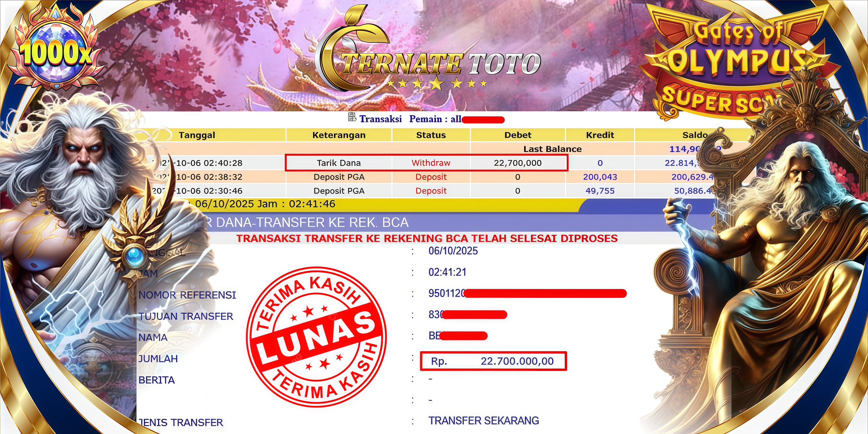Click the red Lunas stamp
Screen dimensions: 868x434
317,337
